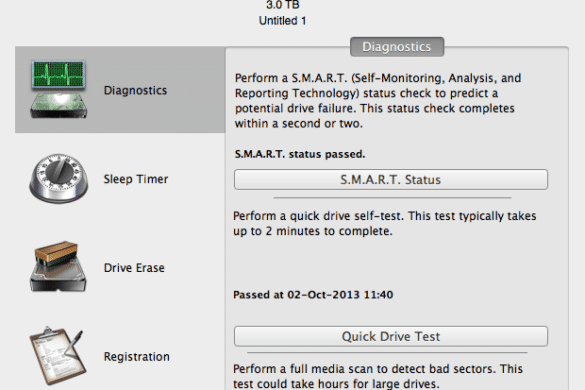Viewport: 585px width, 390px height.
Task: Click the 3.0 TB capacity text
Action: point(282,5)
